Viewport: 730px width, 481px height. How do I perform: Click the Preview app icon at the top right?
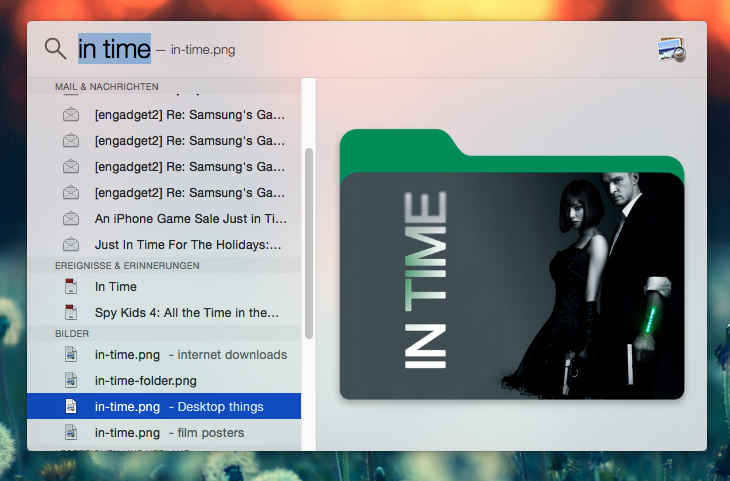(x=671, y=49)
